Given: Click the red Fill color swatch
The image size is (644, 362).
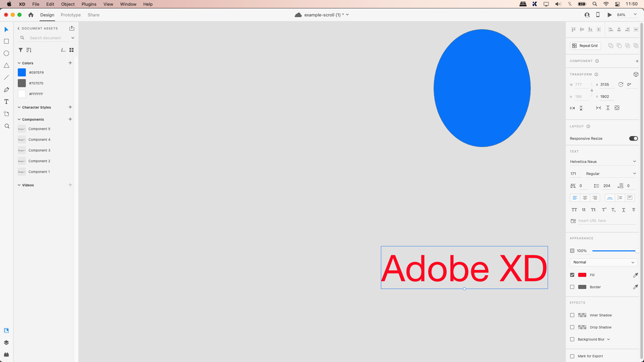Looking at the screenshot, I should pos(583,275).
